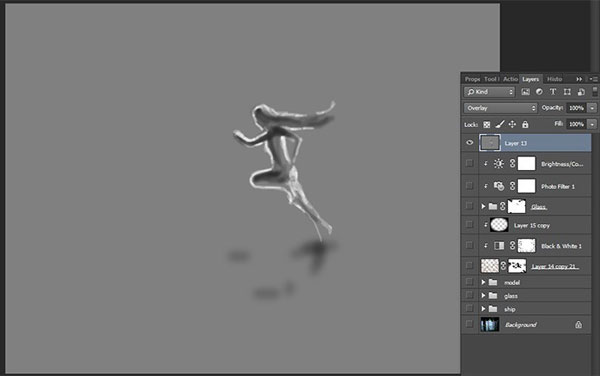
Task: Switch to the History tab
Action: pyautogui.click(x=554, y=79)
